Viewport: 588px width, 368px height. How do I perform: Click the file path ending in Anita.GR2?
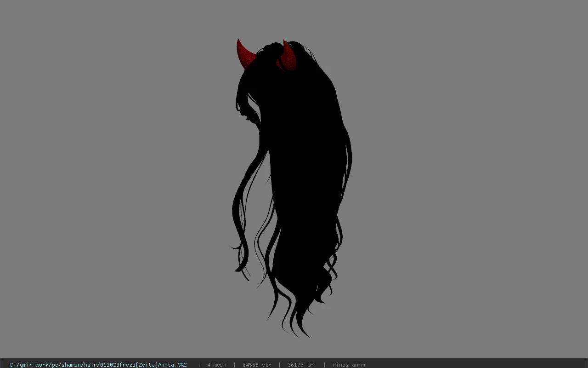pyautogui.click(x=98, y=365)
